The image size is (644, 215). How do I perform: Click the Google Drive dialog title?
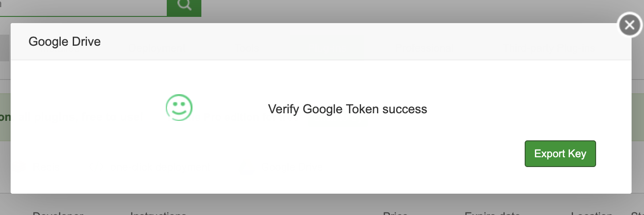(65, 42)
